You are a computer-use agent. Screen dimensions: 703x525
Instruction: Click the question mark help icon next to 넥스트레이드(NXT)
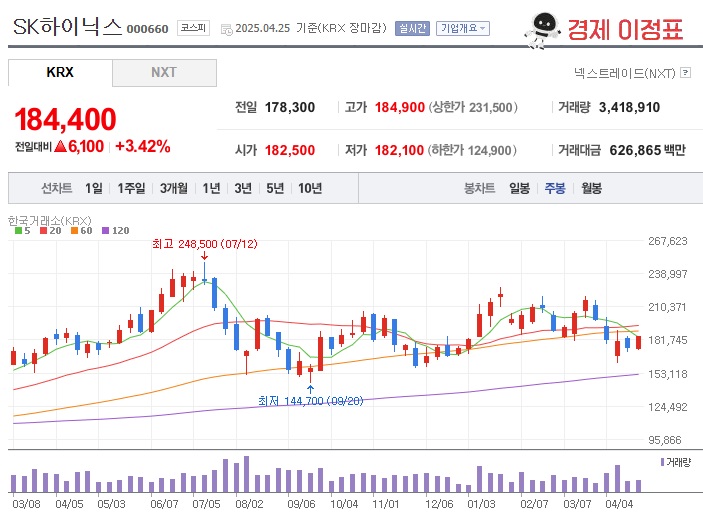(685, 72)
